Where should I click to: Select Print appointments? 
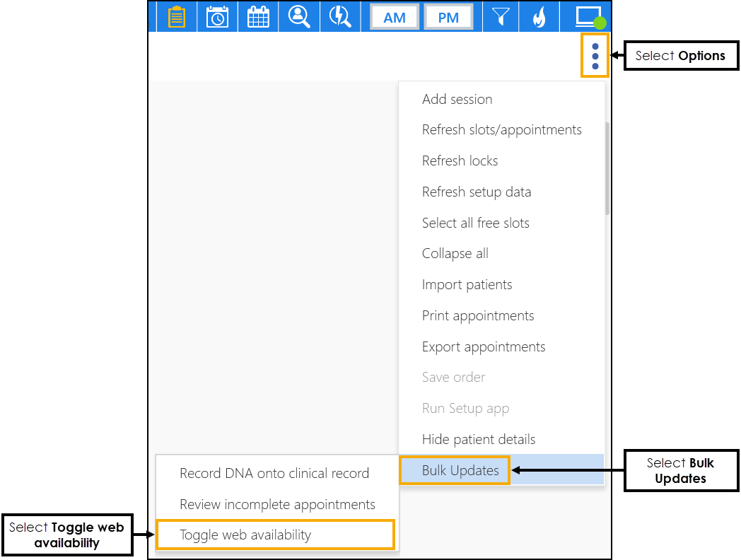(x=478, y=316)
